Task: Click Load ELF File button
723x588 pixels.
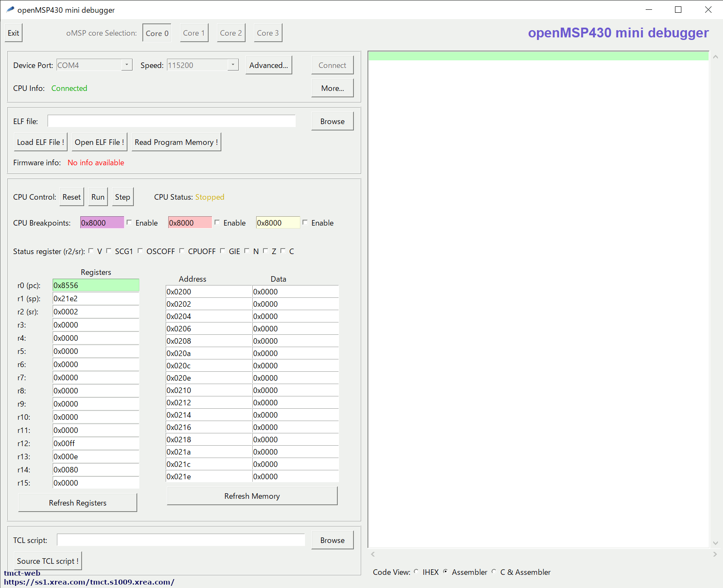Action: (41, 142)
